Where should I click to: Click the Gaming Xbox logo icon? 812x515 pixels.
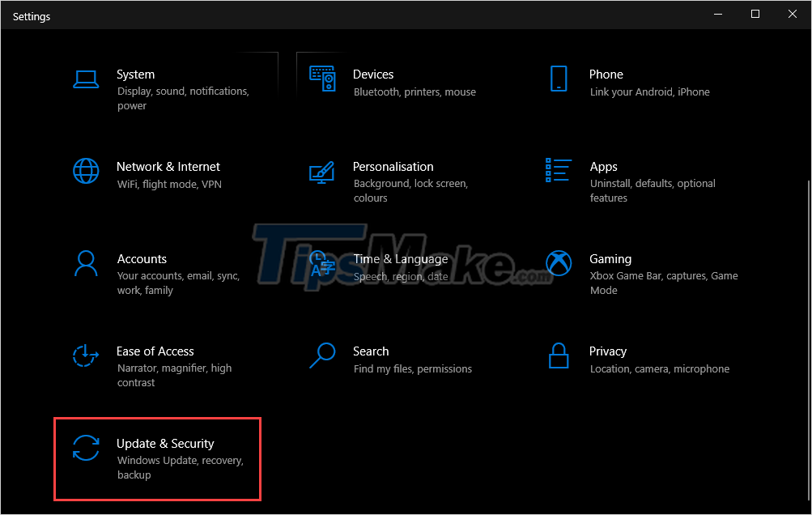point(559,263)
